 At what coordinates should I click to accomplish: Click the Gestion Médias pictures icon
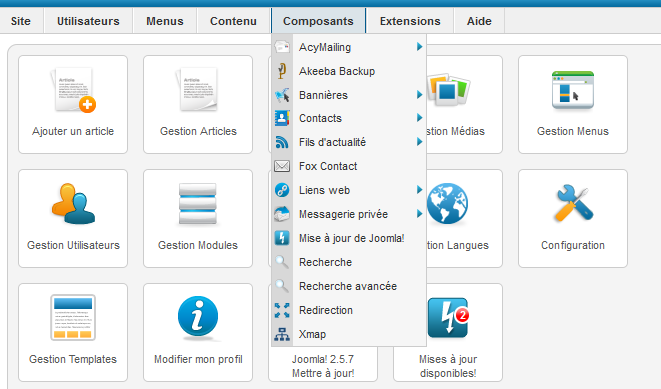(x=448, y=89)
